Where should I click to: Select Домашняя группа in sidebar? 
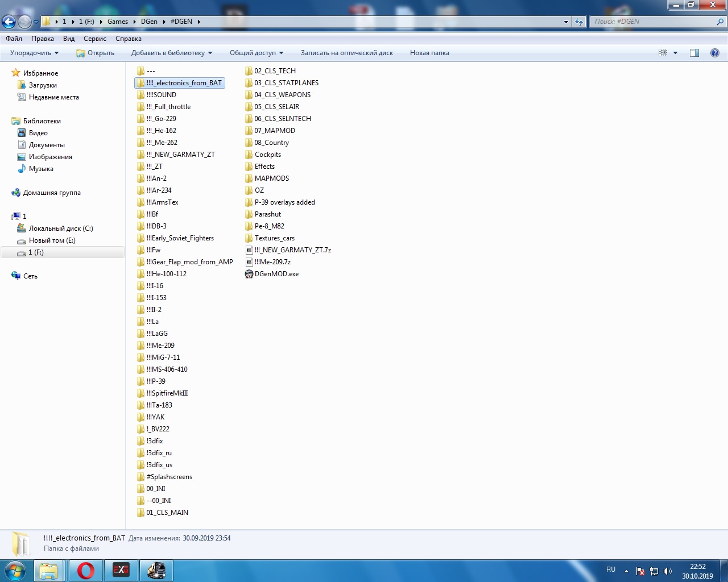(x=52, y=193)
